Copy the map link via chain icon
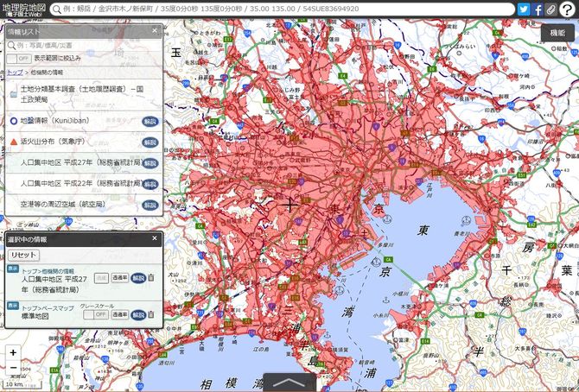Screen dimensions: 579x392 551,9
